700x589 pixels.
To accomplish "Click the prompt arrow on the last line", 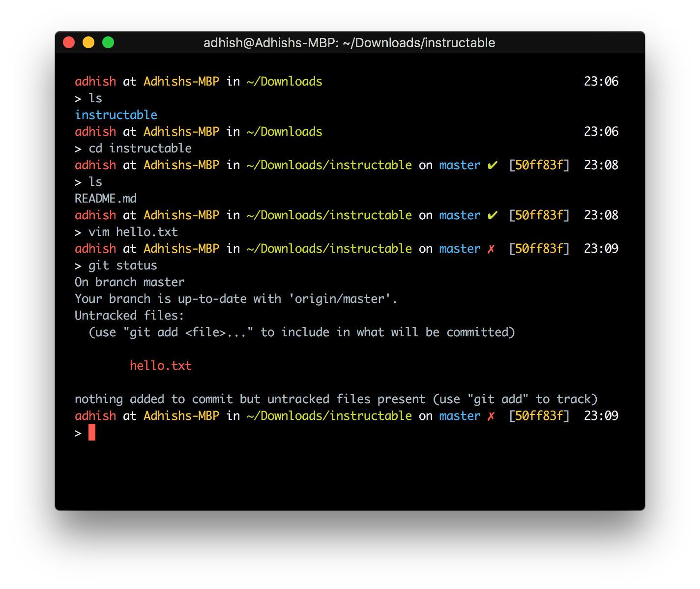I will tap(78, 433).
